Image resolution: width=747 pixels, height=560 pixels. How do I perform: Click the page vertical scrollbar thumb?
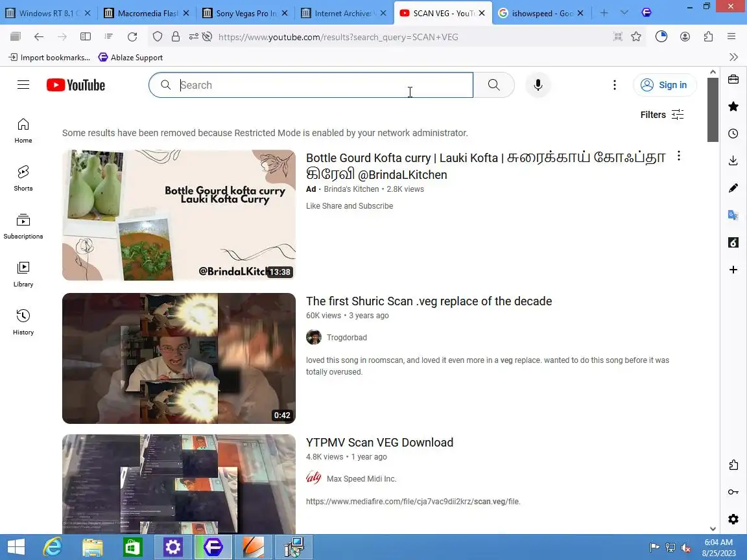tap(713, 110)
